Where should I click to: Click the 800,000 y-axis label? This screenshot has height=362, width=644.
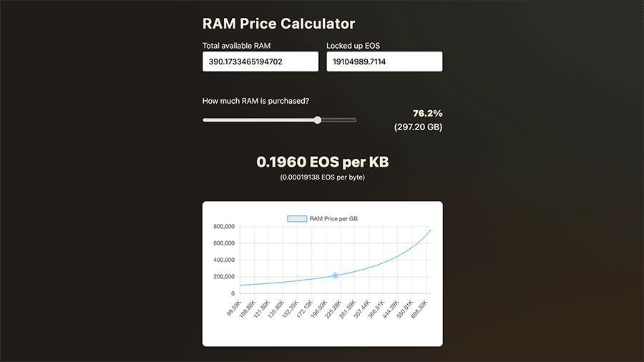point(223,227)
